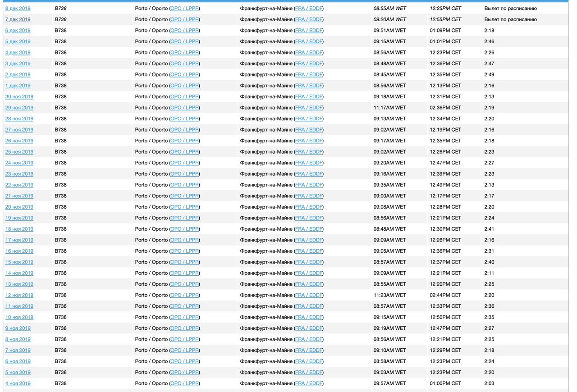Open the 7 ноя 2019 date link
Screen dimensions: 577x392
pos(18,351)
